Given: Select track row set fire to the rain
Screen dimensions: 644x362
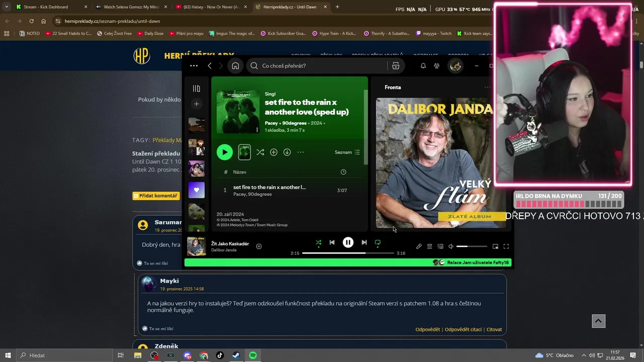Looking at the screenshot, I should pos(289,190).
